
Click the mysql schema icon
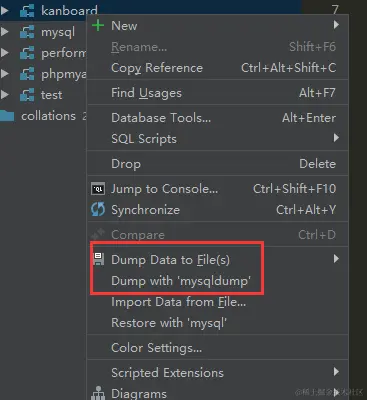coord(27,32)
